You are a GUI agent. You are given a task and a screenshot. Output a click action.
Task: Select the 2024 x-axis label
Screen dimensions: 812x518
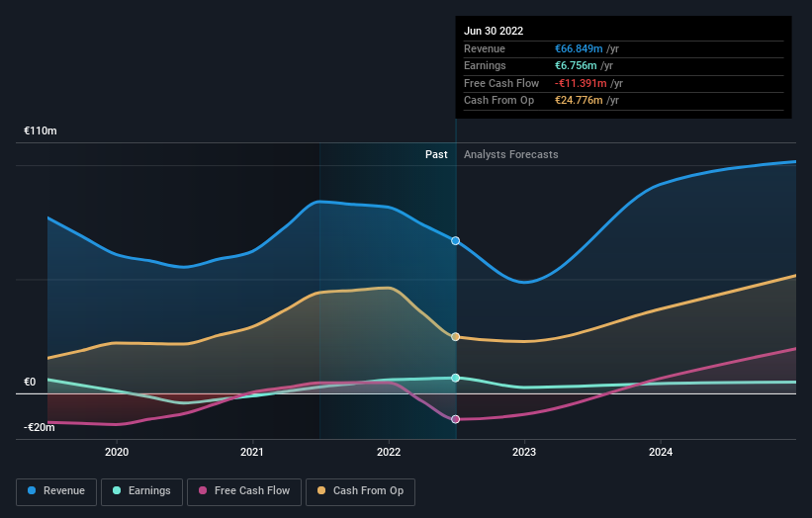pos(661,452)
